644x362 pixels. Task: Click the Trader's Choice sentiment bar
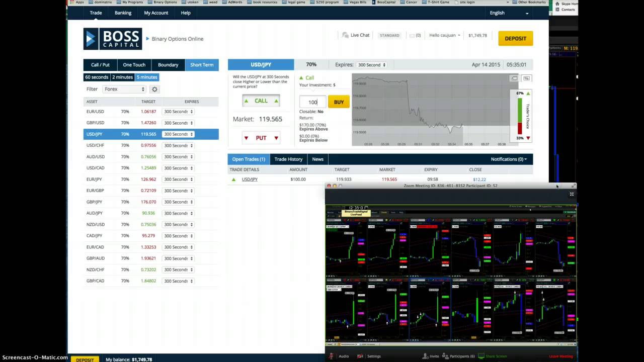[520, 116]
